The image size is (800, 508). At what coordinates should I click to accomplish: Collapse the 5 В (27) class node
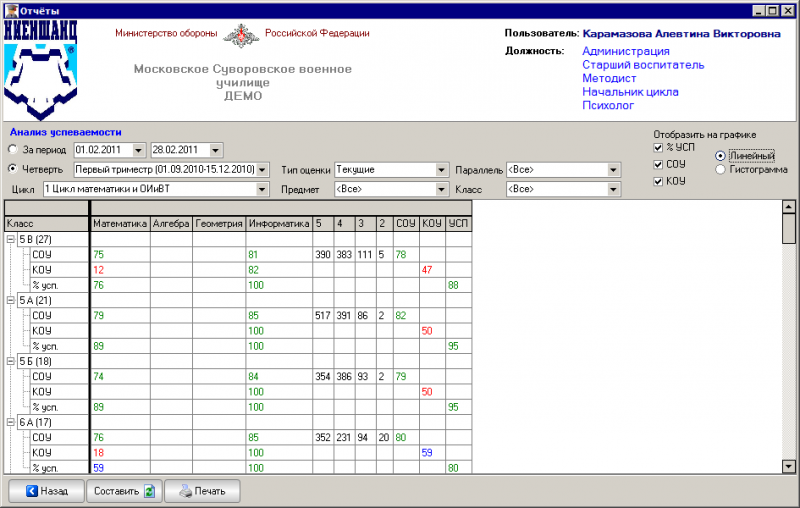11,239
